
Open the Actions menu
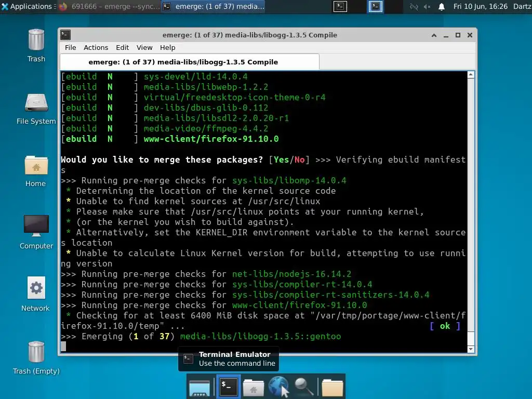pyautogui.click(x=96, y=47)
